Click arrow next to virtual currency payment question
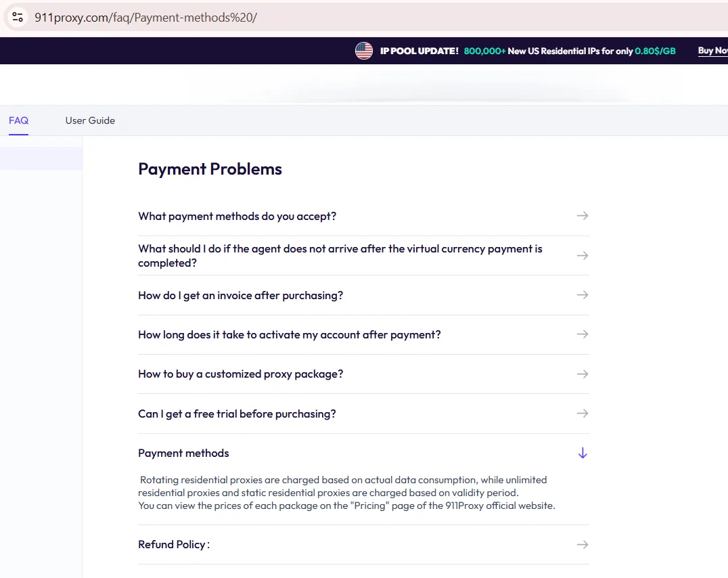The height and width of the screenshot is (578, 728). click(583, 256)
